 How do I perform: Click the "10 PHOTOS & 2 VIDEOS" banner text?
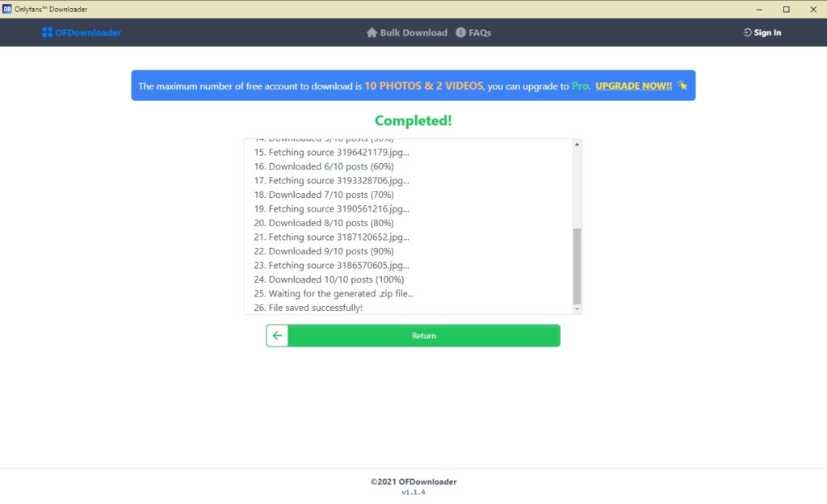423,86
